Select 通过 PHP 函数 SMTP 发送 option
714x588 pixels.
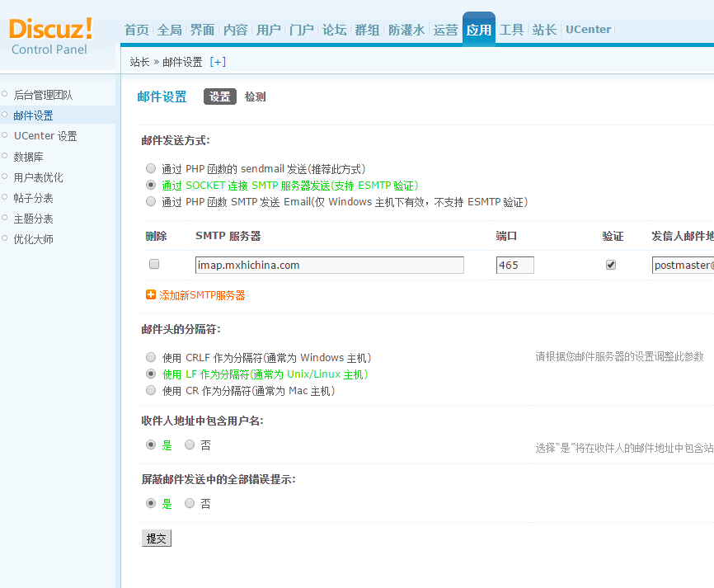tap(151, 201)
